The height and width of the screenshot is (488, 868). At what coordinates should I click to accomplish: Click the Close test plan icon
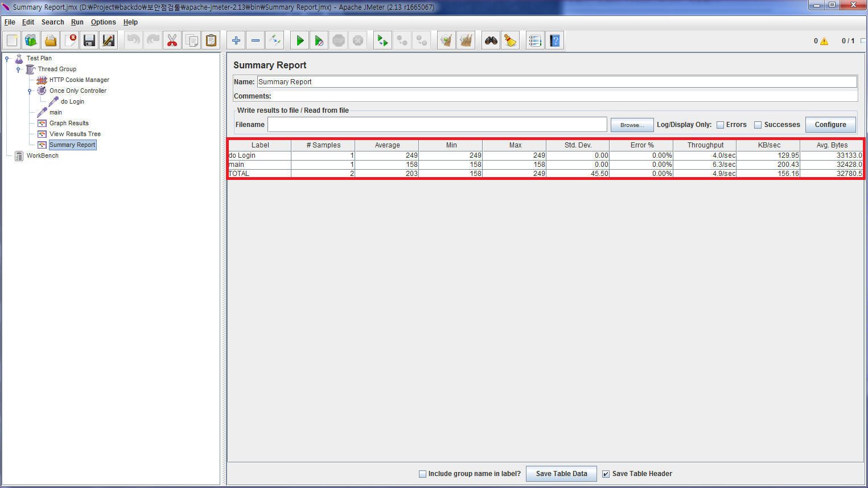pyautogui.click(x=70, y=40)
